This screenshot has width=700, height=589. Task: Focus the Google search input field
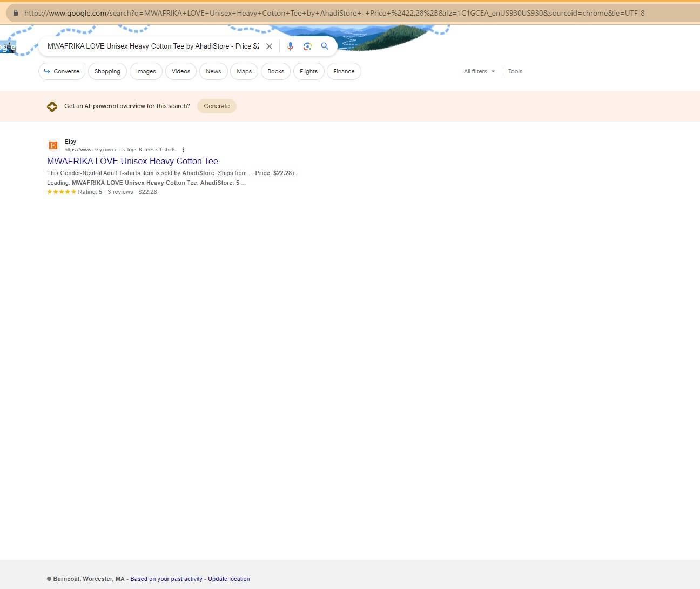pyautogui.click(x=153, y=46)
